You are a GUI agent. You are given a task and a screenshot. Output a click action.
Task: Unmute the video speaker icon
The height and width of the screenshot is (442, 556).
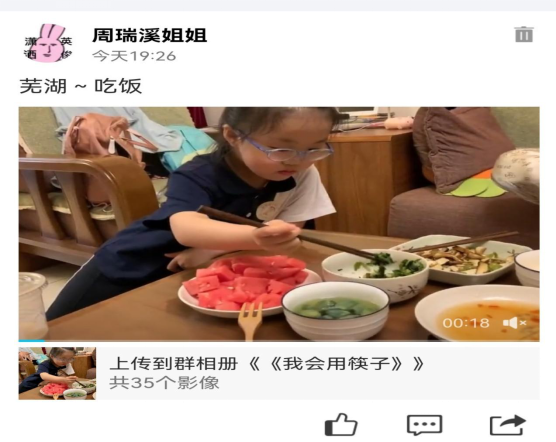click(x=515, y=323)
